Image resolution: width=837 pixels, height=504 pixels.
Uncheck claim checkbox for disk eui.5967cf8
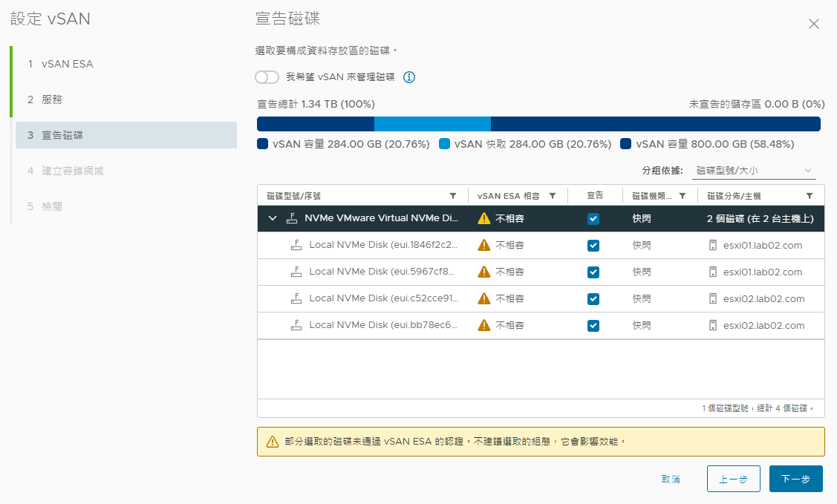point(593,272)
